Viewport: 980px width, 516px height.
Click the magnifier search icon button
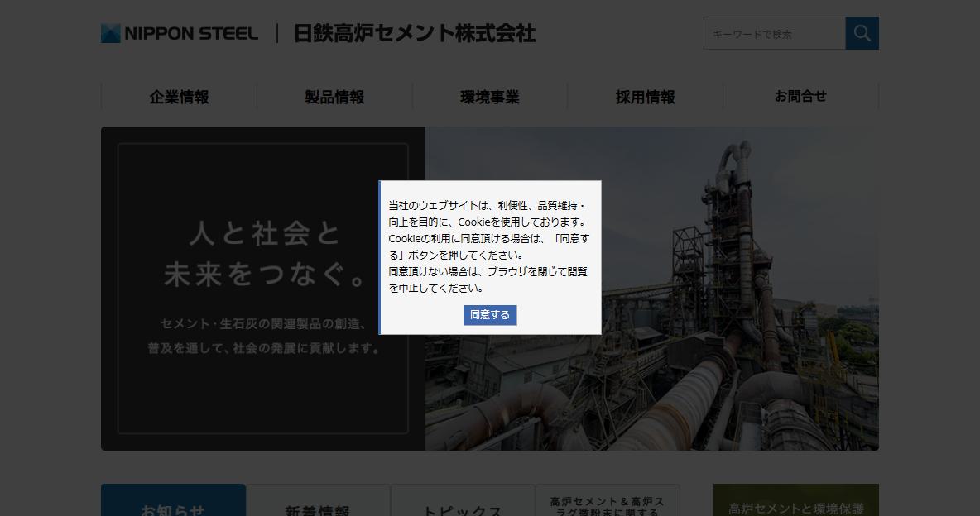tap(862, 33)
